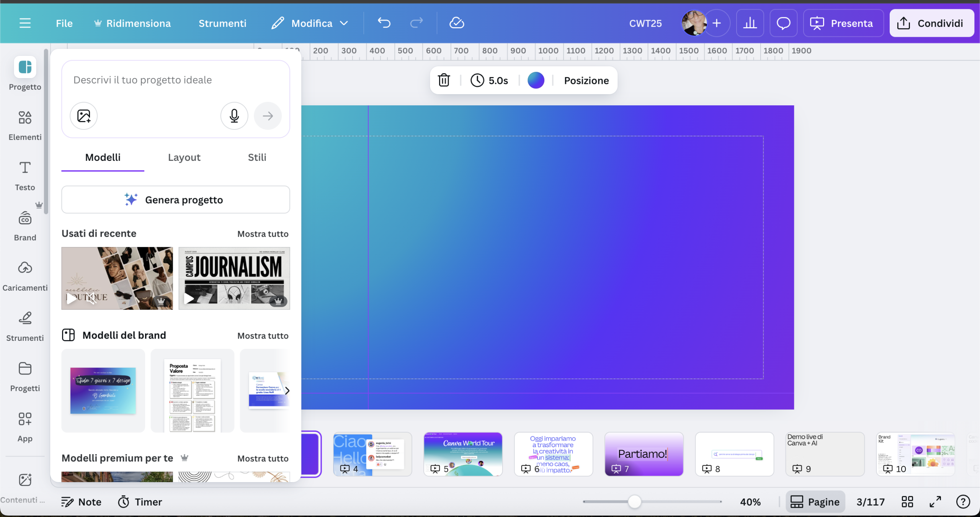Click the Genera progetto button
Screen dimensions: 980x517
pos(175,200)
